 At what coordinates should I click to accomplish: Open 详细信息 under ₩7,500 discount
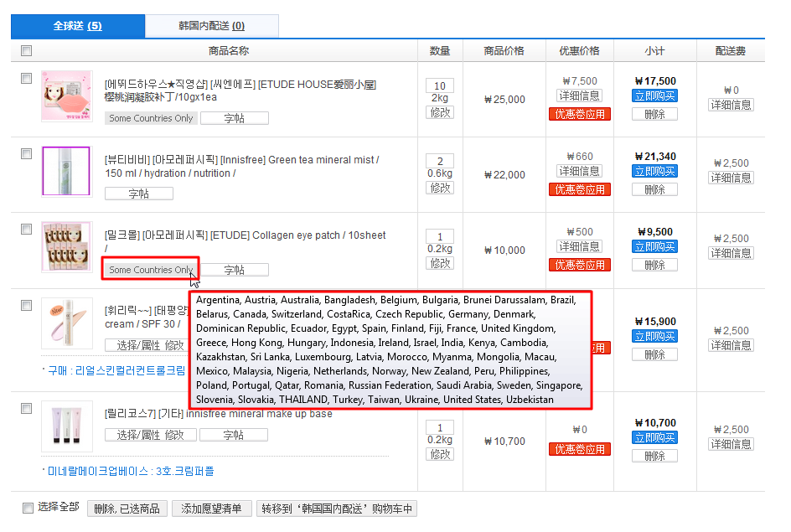pos(579,96)
